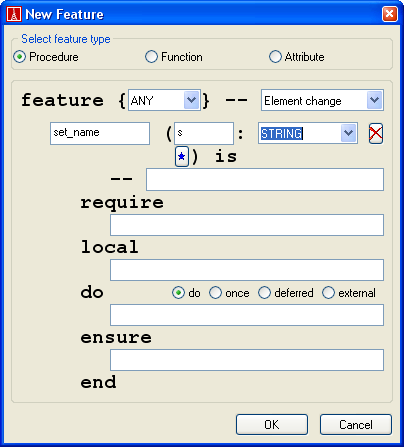Select the Procedure radio button

click(x=19, y=57)
